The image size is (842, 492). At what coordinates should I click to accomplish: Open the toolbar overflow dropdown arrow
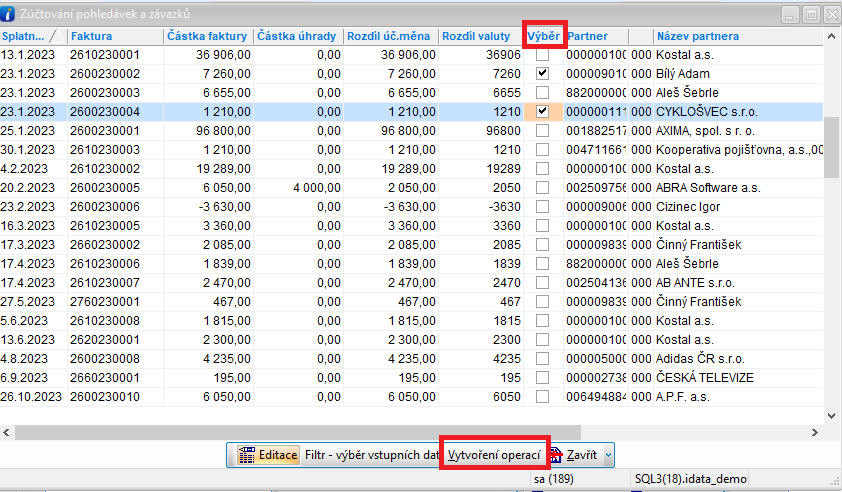pyautogui.click(x=609, y=455)
